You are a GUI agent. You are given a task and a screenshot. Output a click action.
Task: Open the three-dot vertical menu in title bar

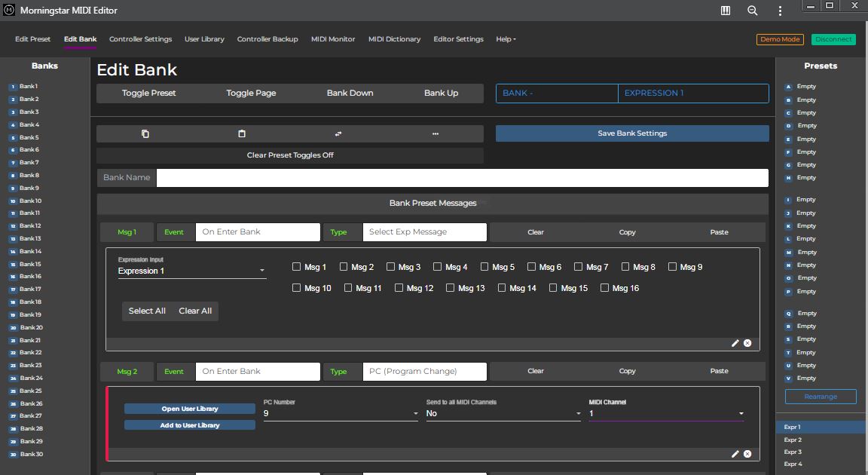tap(780, 11)
